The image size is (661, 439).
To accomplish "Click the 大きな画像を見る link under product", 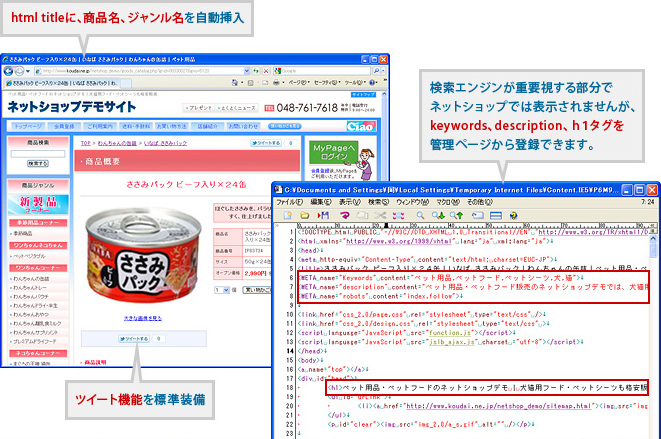I will [142, 318].
